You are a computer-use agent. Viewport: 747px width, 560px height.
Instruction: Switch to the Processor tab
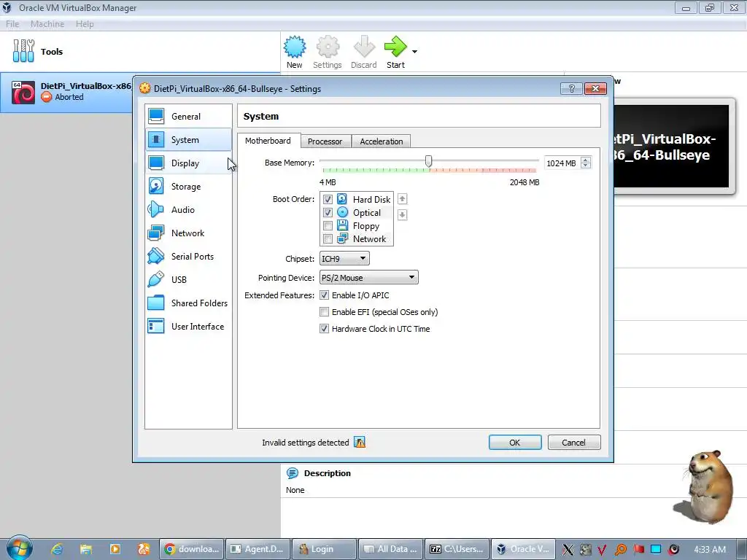(x=325, y=141)
